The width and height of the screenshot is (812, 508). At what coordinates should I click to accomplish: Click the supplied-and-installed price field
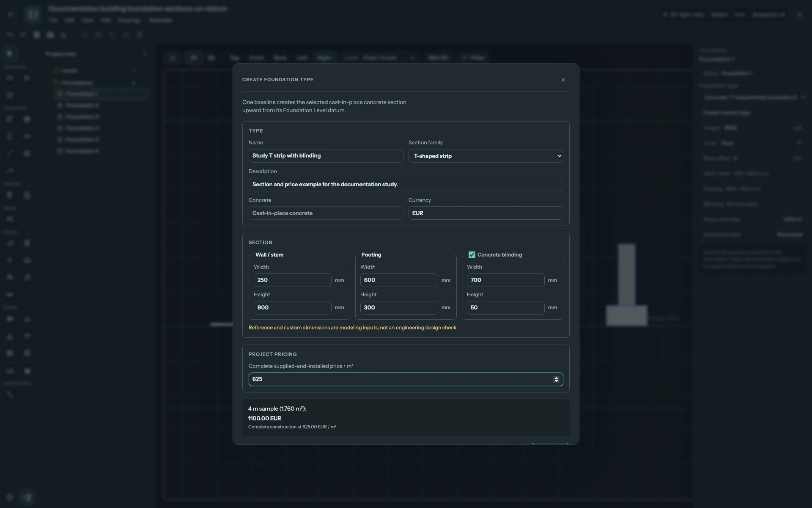click(406, 379)
